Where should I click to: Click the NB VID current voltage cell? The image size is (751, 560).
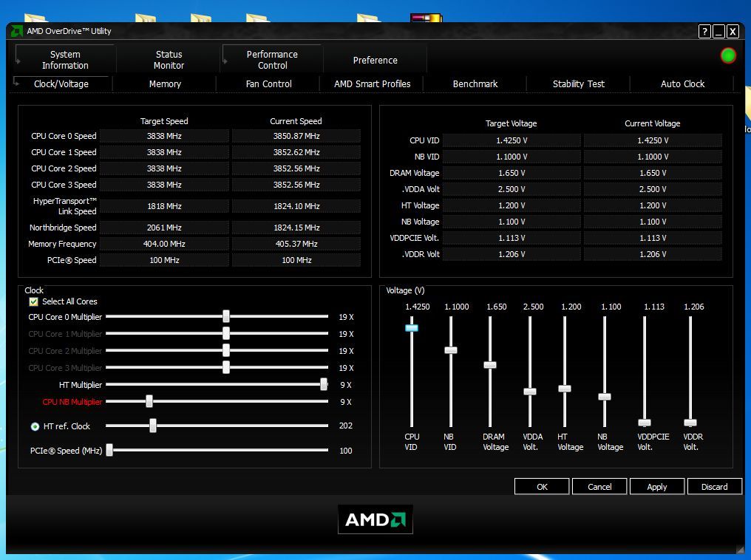[653, 157]
